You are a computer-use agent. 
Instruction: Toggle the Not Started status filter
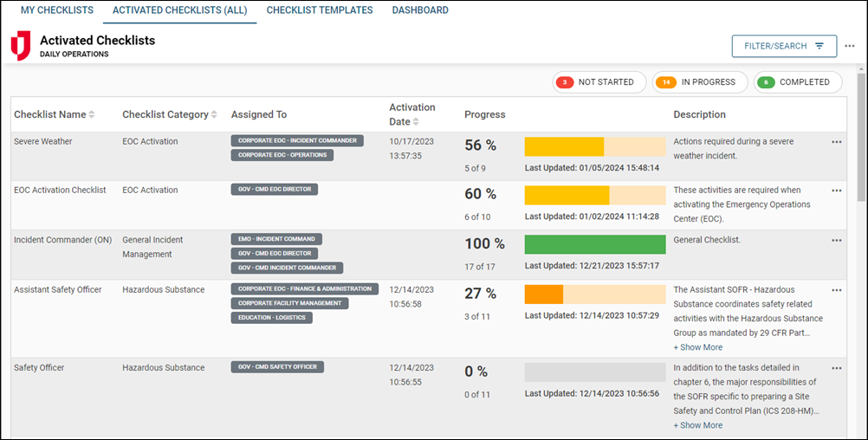[599, 82]
